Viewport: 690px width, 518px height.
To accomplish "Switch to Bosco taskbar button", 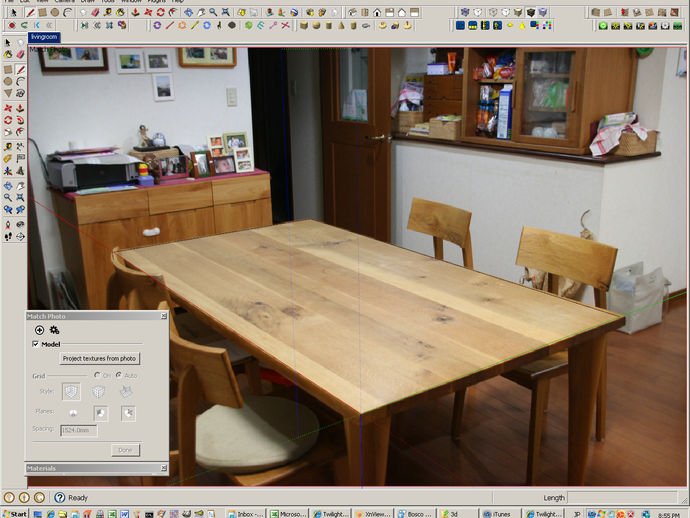I will [x=416, y=514].
